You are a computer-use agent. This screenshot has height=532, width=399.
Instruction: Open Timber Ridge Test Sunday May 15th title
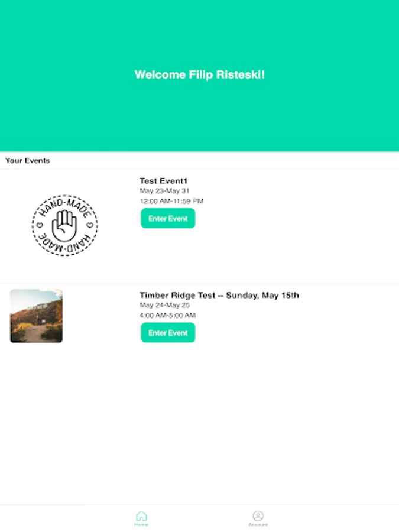pyautogui.click(x=219, y=295)
